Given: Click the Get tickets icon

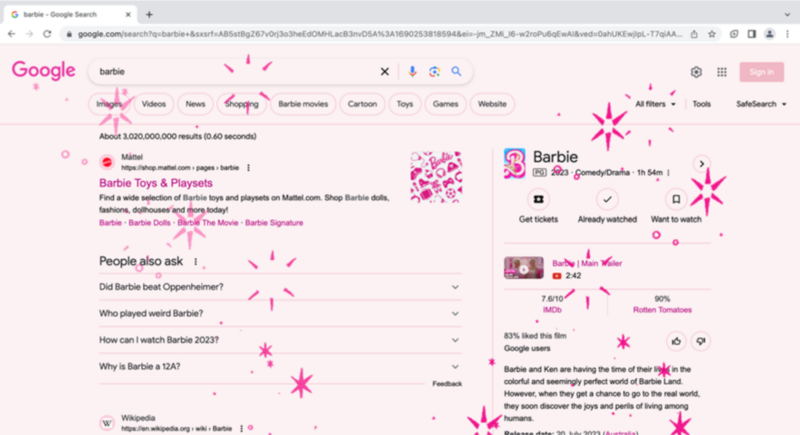Looking at the screenshot, I should coord(538,199).
